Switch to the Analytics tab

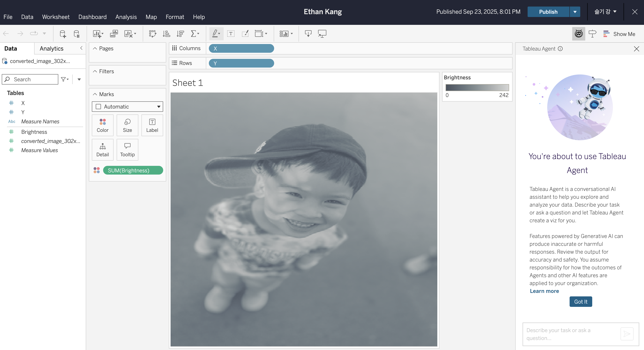tap(52, 49)
